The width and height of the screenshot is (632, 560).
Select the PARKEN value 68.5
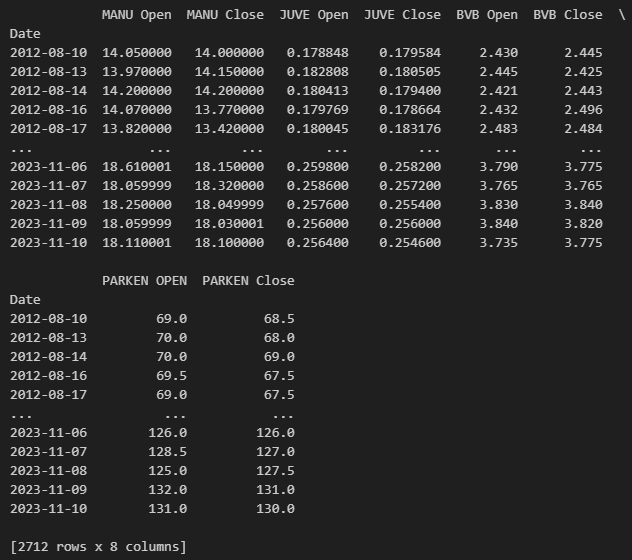(x=279, y=319)
